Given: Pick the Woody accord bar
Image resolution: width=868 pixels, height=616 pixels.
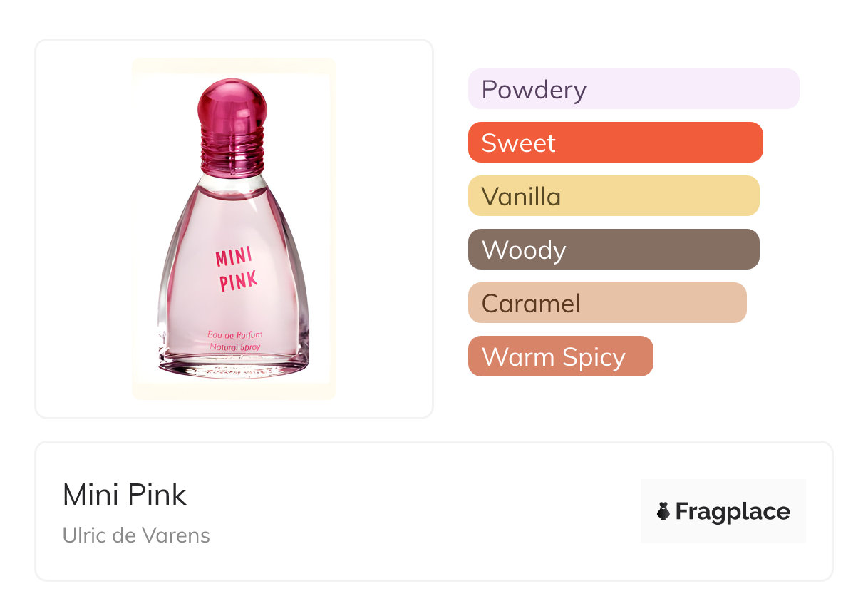Looking at the screenshot, I should pyautogui.click(x=613, y=250).
